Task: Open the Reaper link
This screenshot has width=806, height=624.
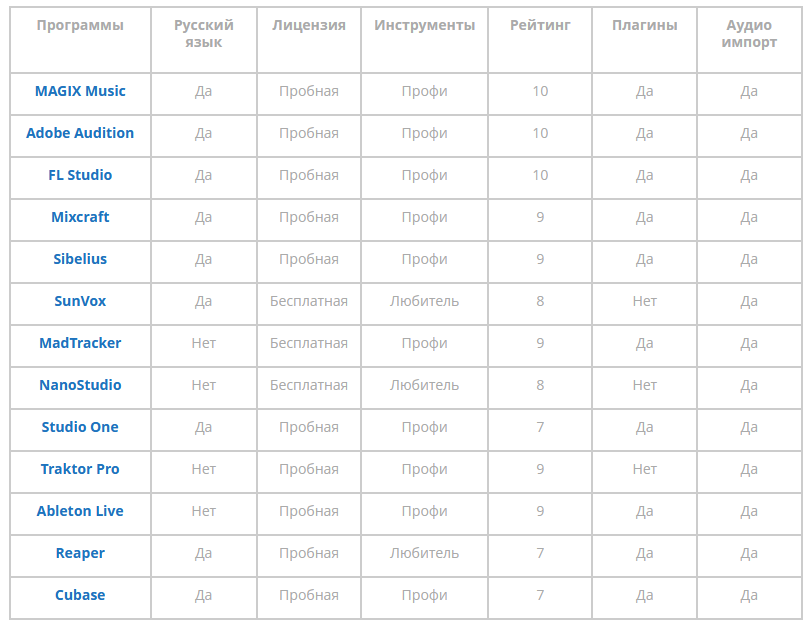Action: (80, 553)
